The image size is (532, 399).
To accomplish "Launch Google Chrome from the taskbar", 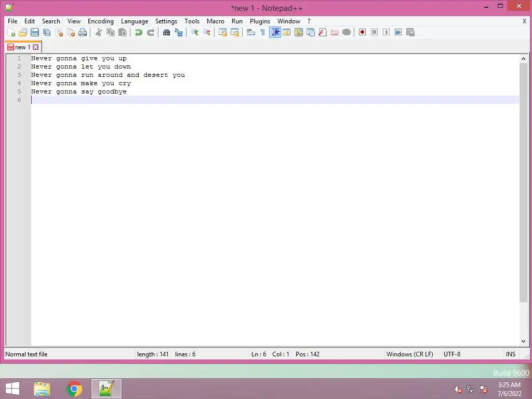I will 74,389.
